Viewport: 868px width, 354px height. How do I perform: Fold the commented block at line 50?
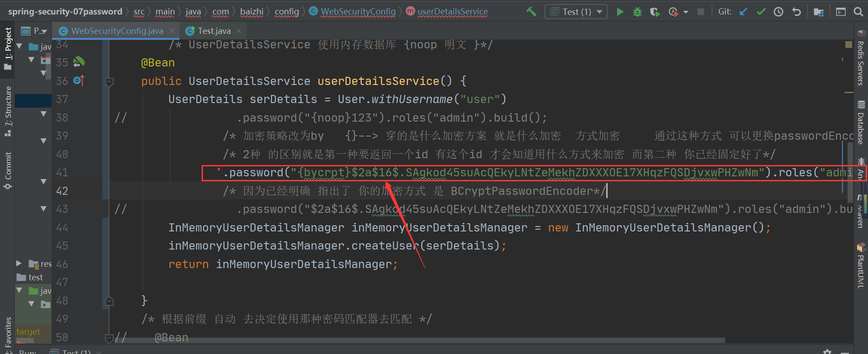click(109, 338)
